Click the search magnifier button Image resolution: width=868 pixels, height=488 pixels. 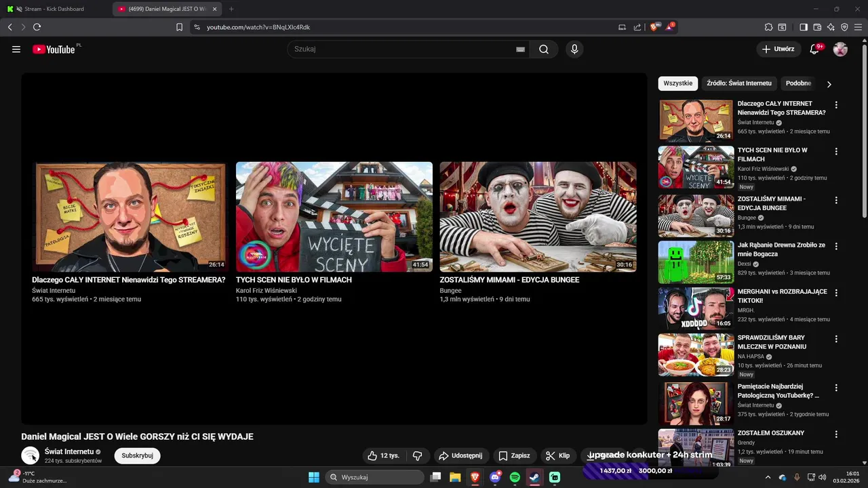(544, 49)
